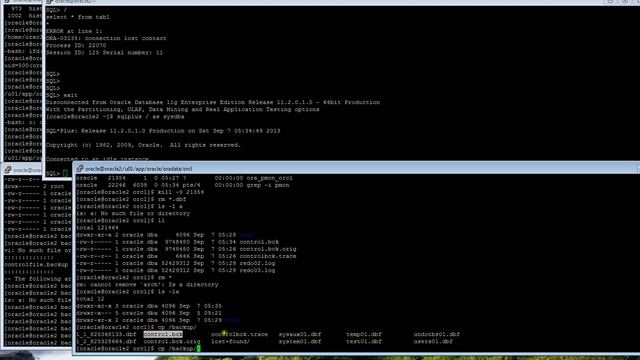Click "rm: cannot remove 'arch': Is a directory"
The width and height of the screenshot is (640, 360).
(x=147, y=284)
